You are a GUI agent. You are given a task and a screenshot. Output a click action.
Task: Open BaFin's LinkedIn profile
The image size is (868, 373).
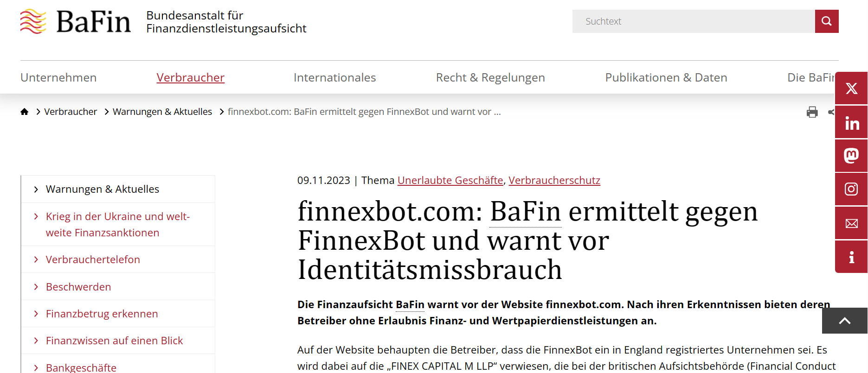[851, 122]
